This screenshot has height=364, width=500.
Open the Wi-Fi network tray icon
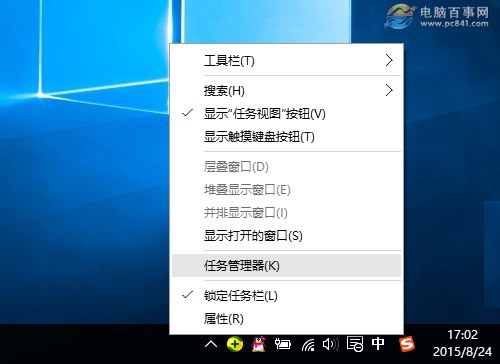308,344
